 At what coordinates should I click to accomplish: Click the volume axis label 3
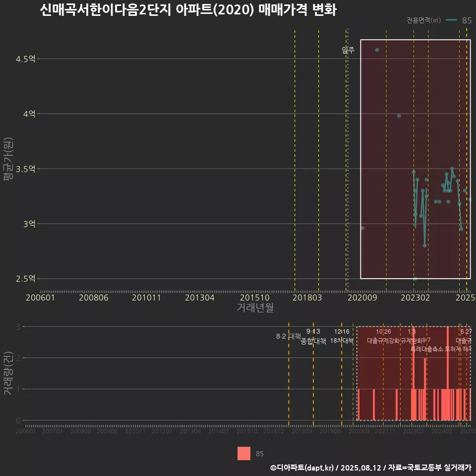[x=18, y=327]
